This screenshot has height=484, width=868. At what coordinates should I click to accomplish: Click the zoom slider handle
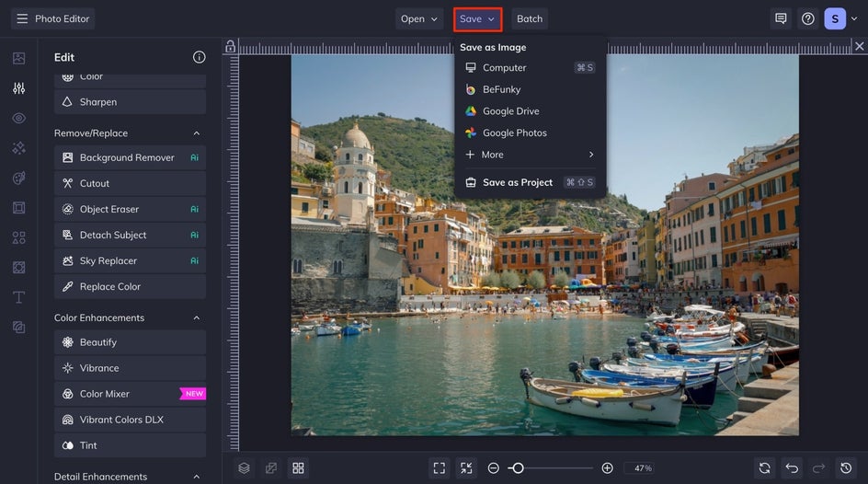[518, 468]
